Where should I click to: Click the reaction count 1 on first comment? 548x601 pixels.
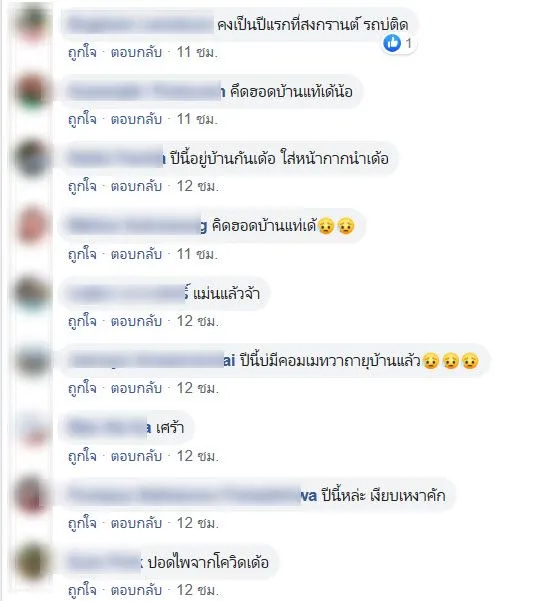point(409,43)
